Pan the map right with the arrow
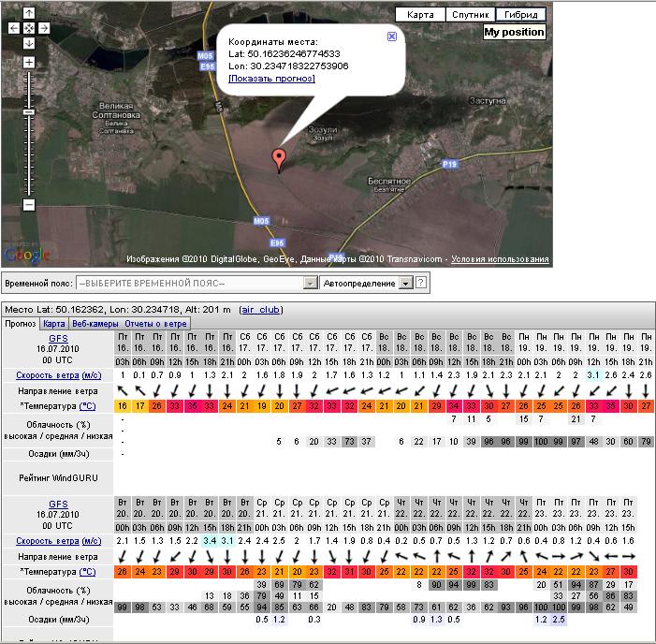The width and height of the screenshot is (656, 644). click(44, 28)
